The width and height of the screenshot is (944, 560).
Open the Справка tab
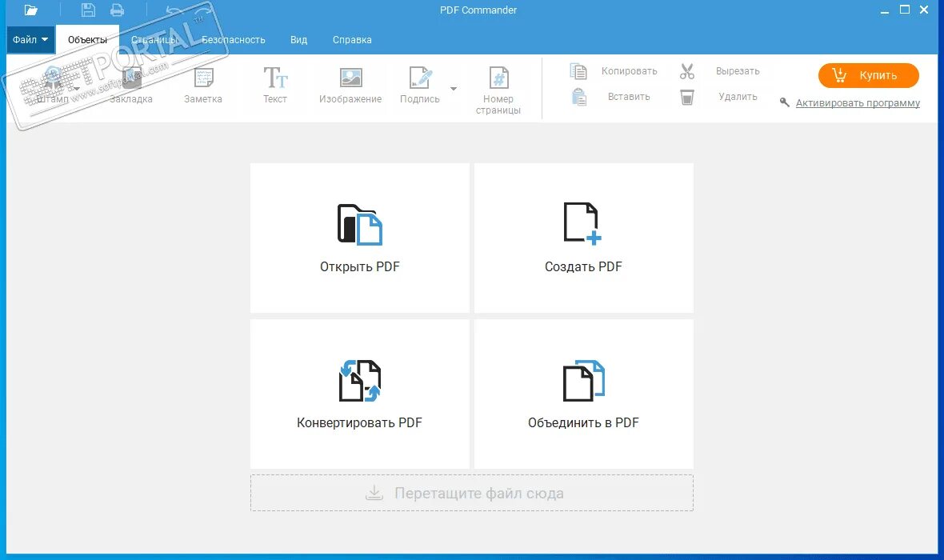click(x=352, y=40)
